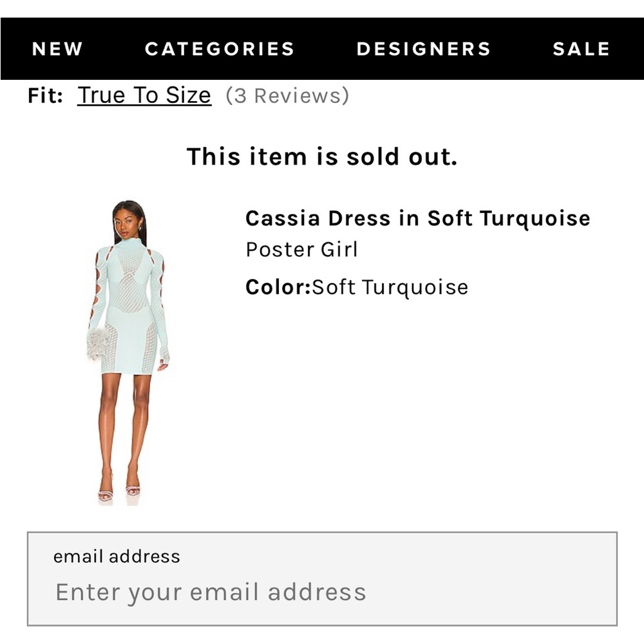The image size is (644, 644).
Task: Browse the CATEGORIES menu
Action: tap(221, 48)
